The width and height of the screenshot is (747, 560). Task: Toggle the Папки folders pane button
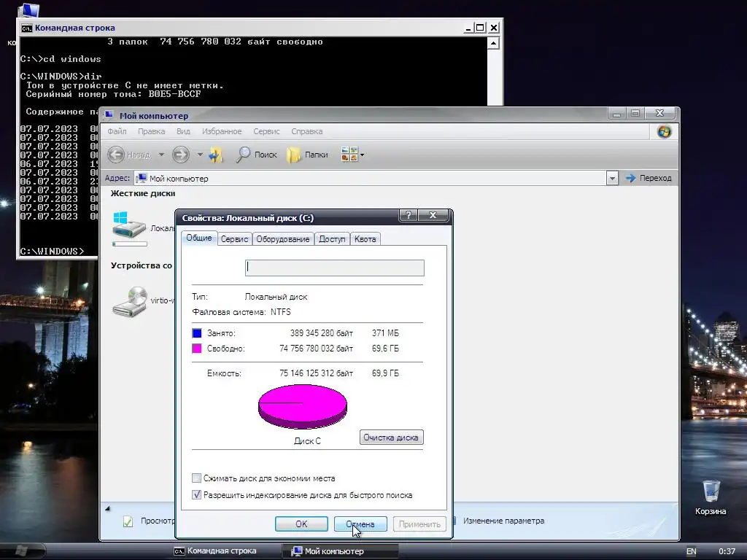point(307,155)
